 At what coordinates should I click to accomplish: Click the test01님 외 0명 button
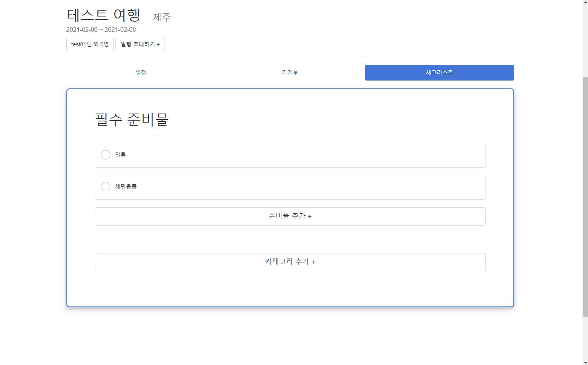[x=90, y=44]
